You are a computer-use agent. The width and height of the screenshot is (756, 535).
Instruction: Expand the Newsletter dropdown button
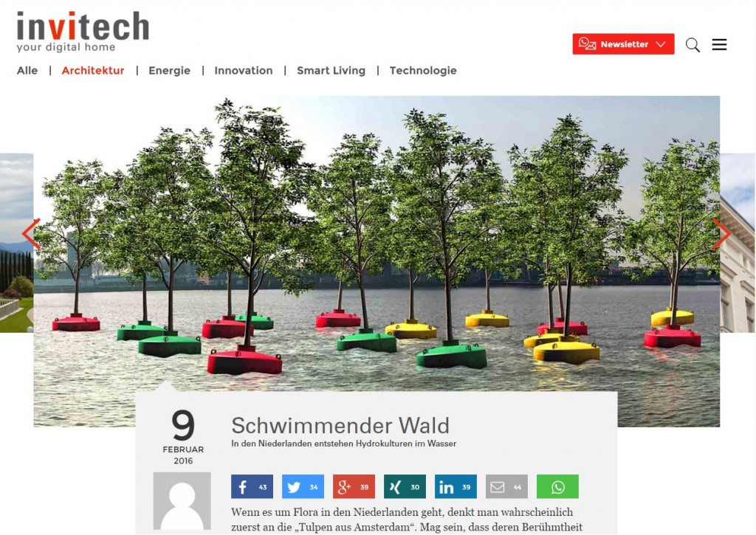pos(623,44)
